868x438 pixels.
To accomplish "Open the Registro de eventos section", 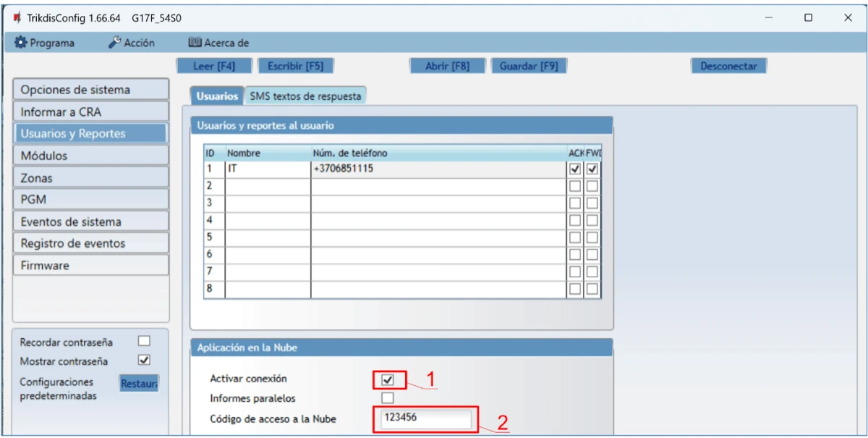I will pyautogui.click(x=90, y=243).
